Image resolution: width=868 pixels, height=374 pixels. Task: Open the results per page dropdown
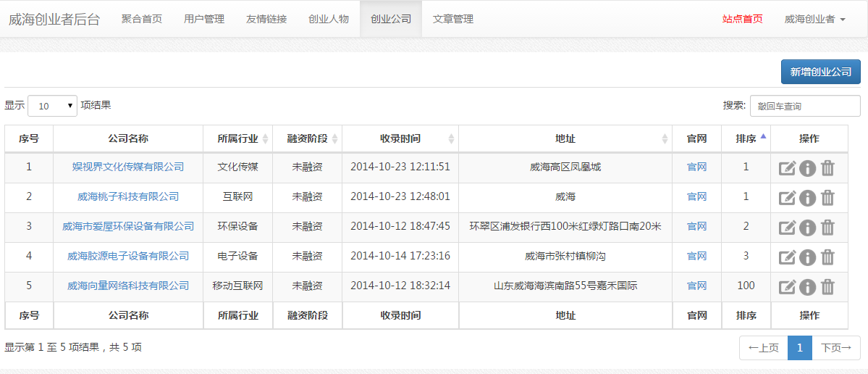(52, 106)
